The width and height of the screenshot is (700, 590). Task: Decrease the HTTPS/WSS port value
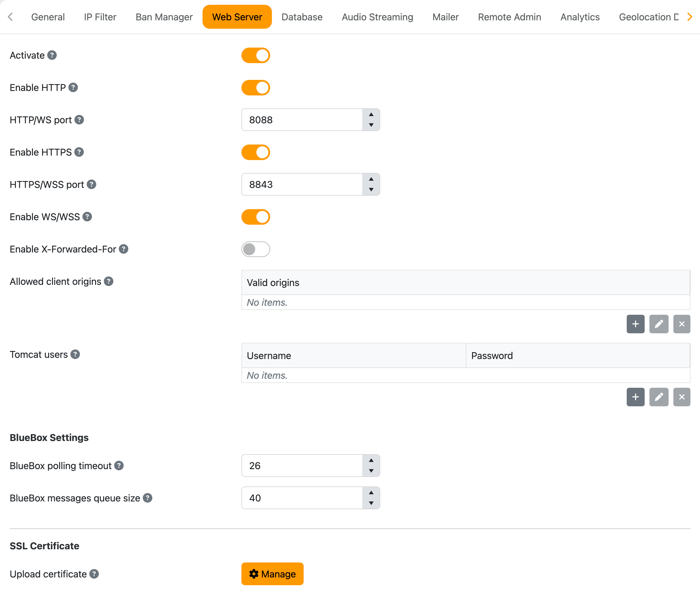tap(371, 190)
